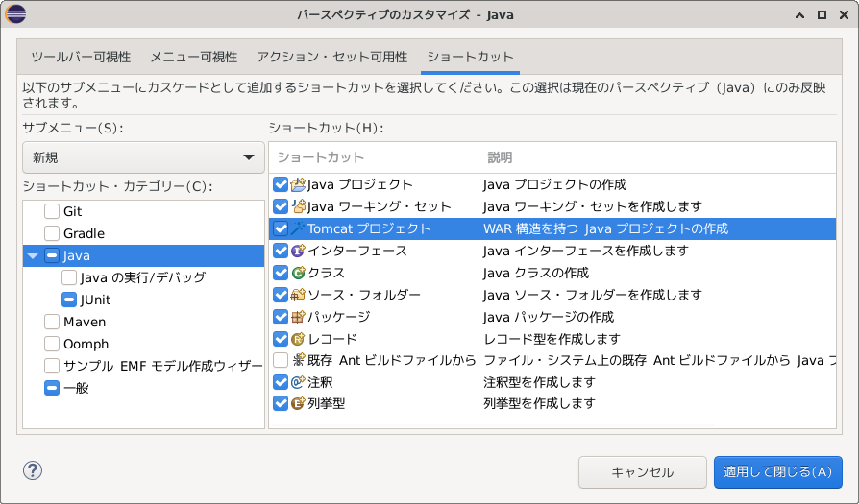Image resolution: width=859 pixels, height=504 pixels.
Task: Click the Ant build file icon
Action: [x=298, y=360]
